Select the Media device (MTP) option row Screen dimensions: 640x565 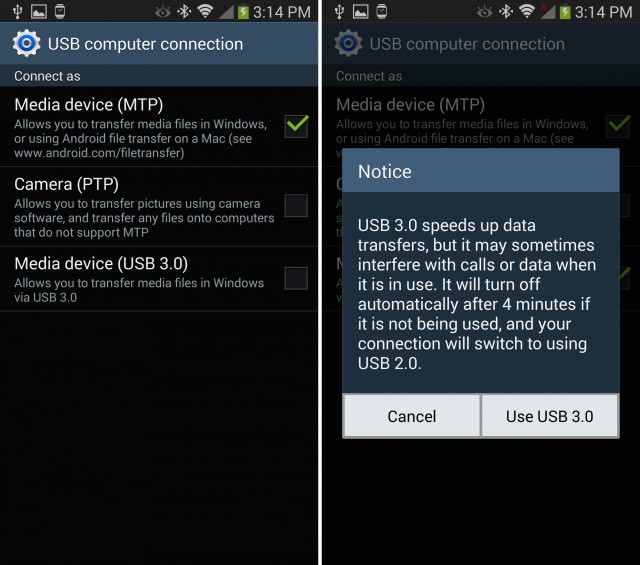click(x=159, y=127)
